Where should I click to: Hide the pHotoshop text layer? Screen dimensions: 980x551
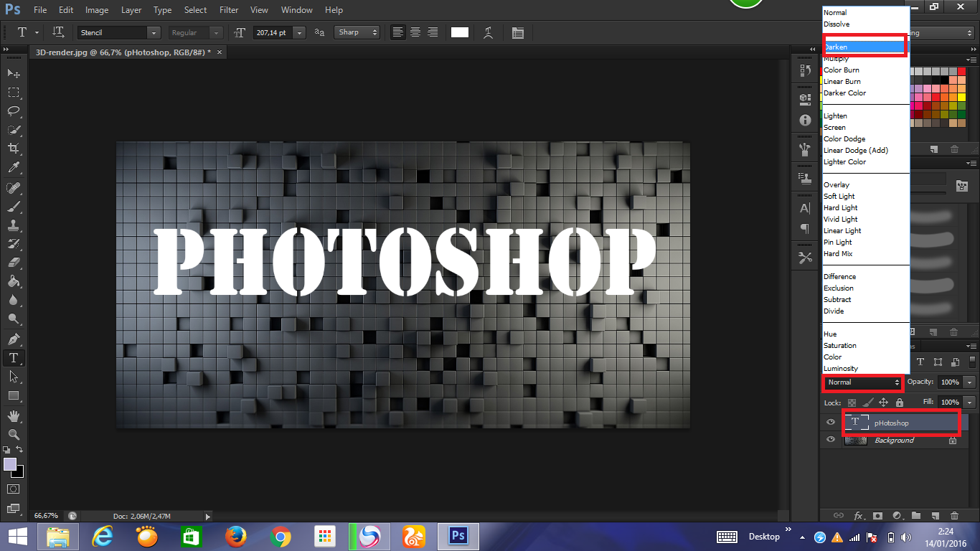[831, 423]
